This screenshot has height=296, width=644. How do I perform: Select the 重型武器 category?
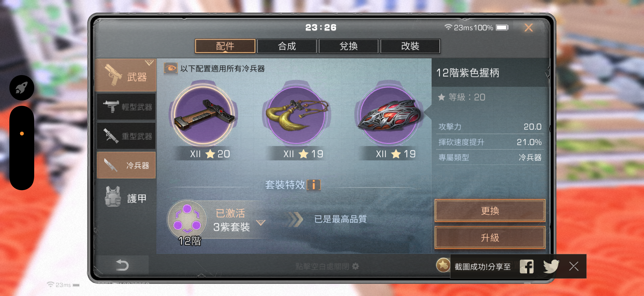tap(126, 136)
